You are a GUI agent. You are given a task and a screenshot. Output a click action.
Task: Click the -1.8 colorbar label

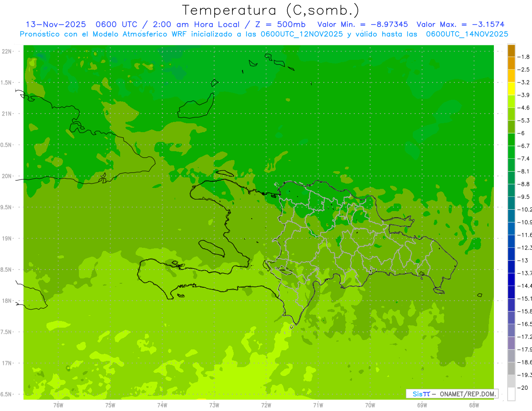[x=524, y=57]
